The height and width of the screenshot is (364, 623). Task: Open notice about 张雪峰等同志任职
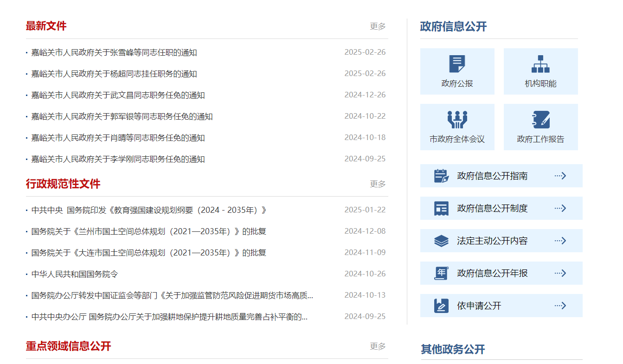coord(114,53)
